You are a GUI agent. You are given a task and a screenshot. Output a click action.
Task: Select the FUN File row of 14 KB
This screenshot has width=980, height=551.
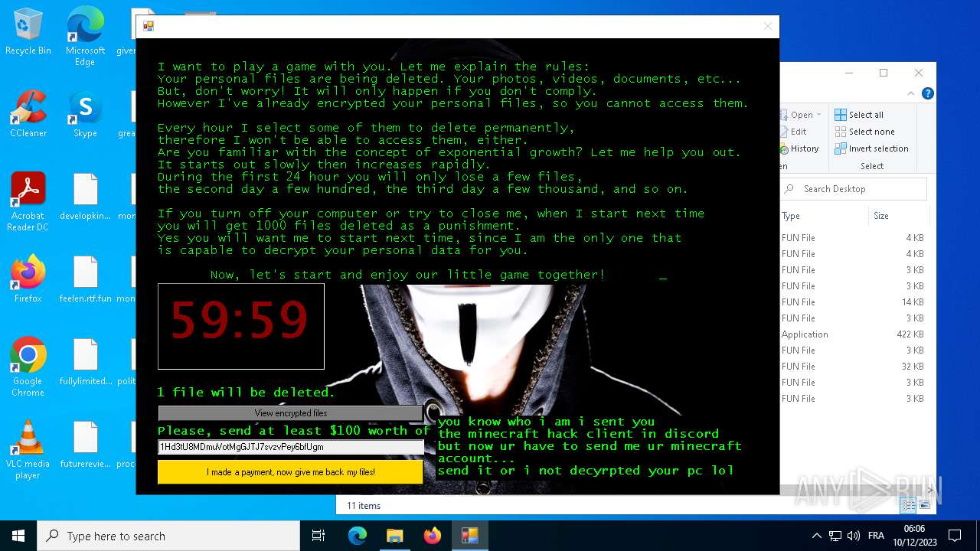(x=853, y=302)
